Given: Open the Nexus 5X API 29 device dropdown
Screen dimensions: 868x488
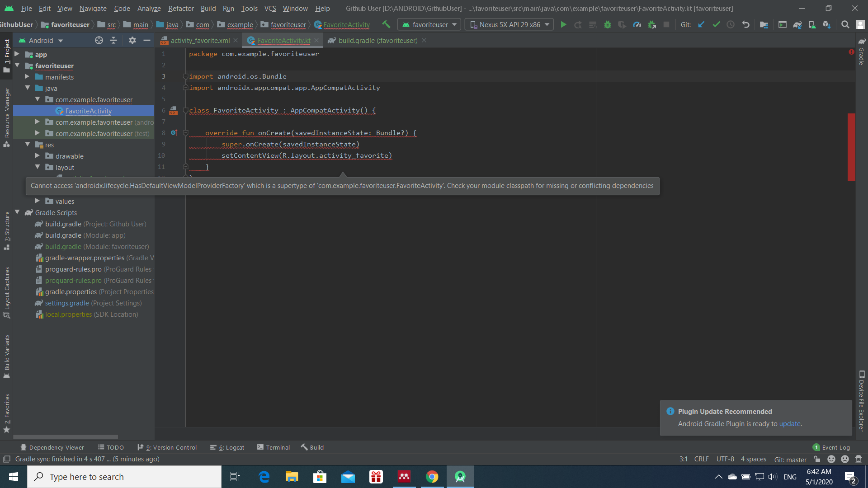Looking at the screenshot, I should click(x=509, y=25).
